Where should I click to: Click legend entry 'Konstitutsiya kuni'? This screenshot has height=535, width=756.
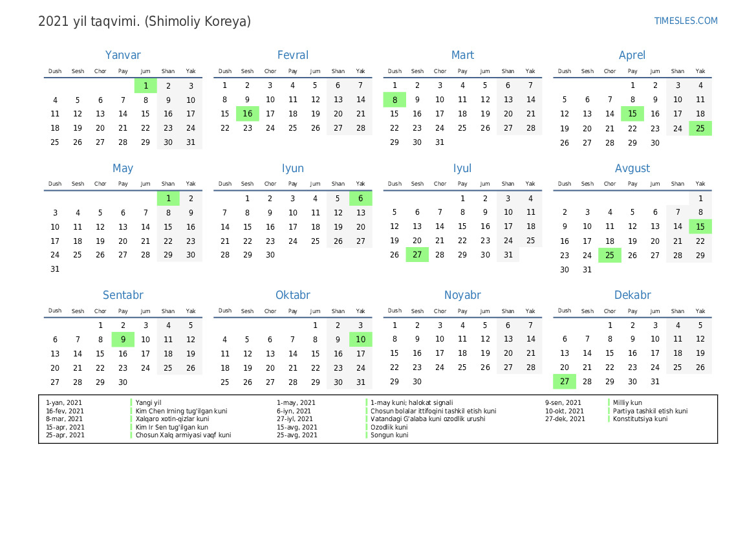click(x=640, y=419)
